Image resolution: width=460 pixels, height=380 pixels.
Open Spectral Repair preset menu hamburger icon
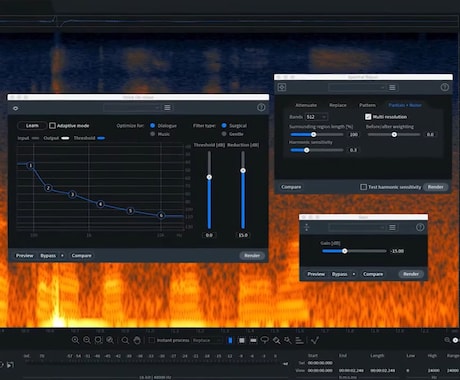(x=392, y=87)
